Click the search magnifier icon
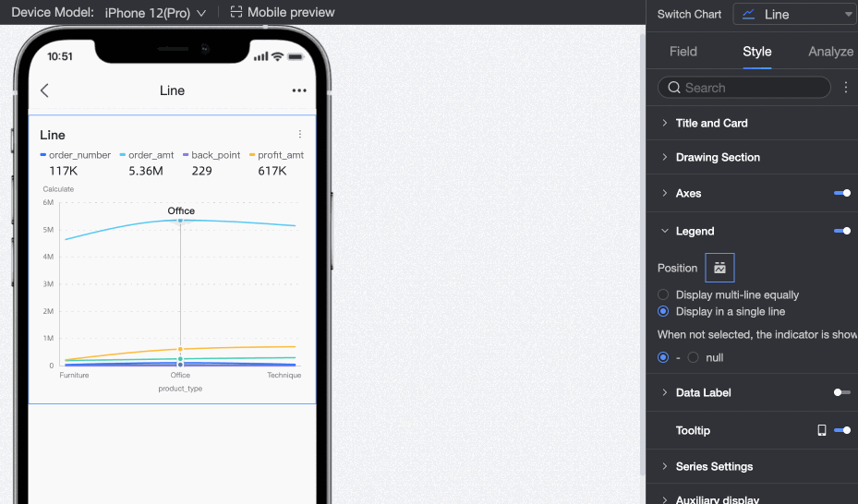The width and height of the screenshot is (858, 504). point(674,88)
